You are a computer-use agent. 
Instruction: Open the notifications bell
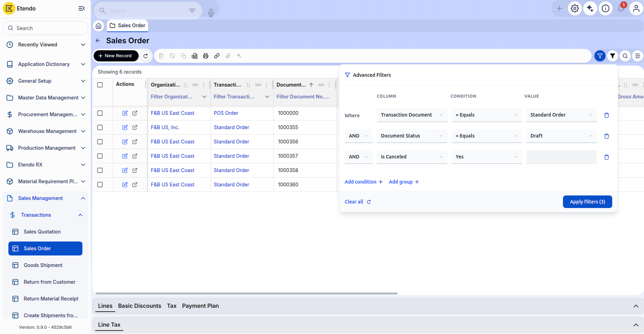click(621, 9)
